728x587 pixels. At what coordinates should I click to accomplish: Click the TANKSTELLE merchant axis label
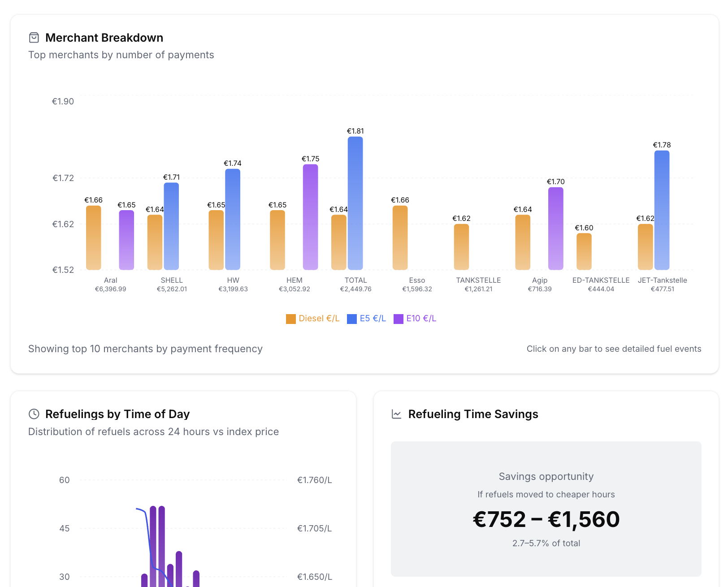click(478, 281)
